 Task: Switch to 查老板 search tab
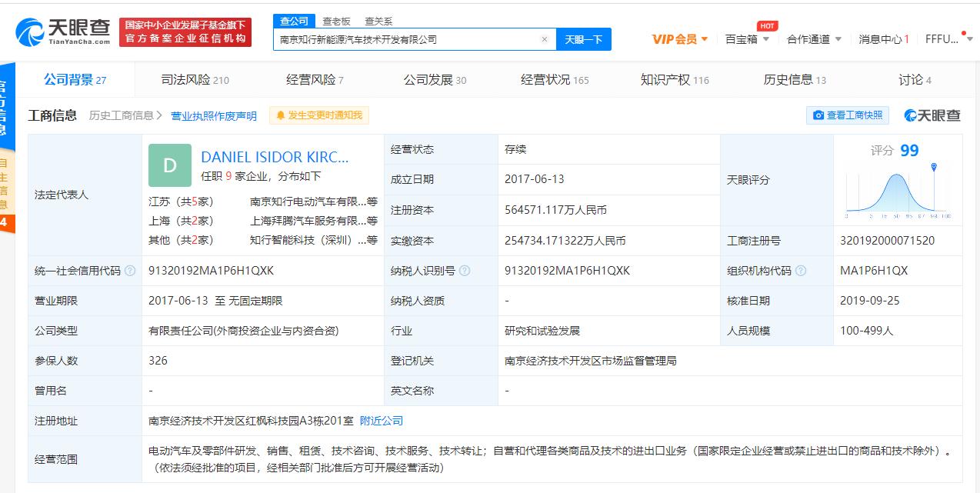click(336, 22)
